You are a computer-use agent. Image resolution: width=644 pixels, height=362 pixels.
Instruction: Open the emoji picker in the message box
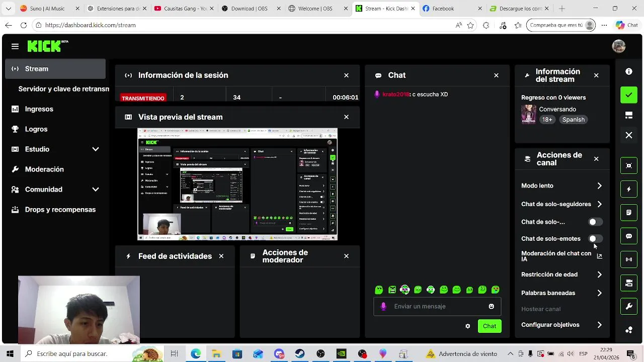[491, 306]
